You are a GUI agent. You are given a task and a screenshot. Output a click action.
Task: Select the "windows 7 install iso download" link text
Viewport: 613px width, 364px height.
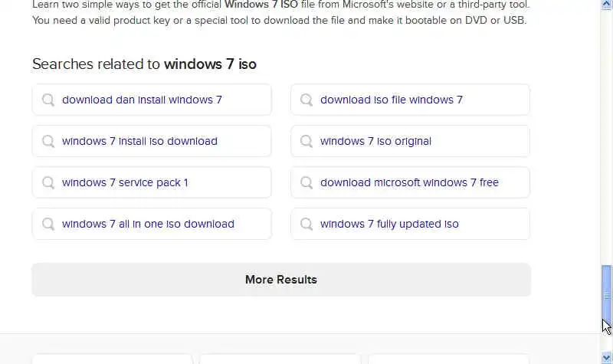point(139,141)
